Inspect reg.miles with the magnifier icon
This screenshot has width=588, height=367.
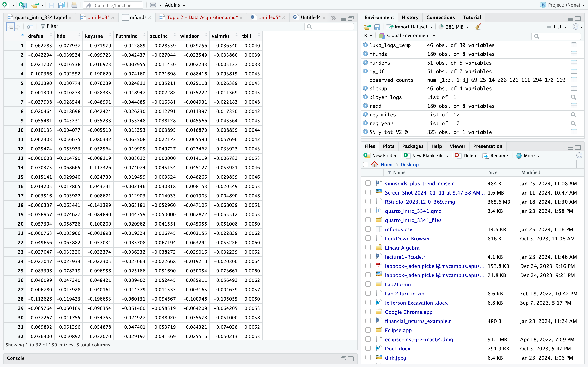coord(574,115)
